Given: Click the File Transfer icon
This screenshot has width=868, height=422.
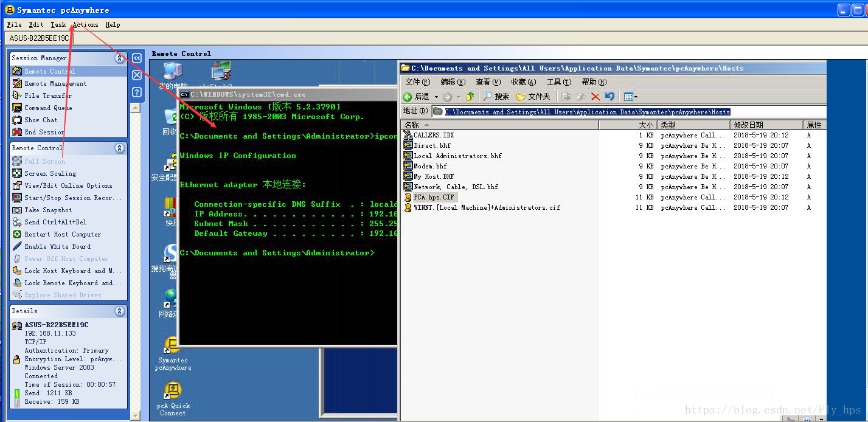Looking at the screenshot, I should (x=17, y=95).
